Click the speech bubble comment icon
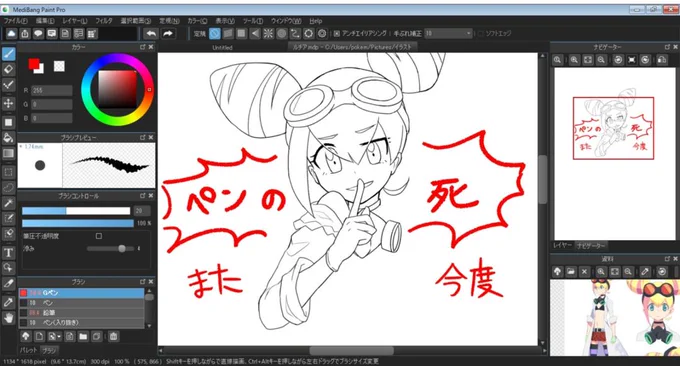680x366 pixels. point(38,33)
